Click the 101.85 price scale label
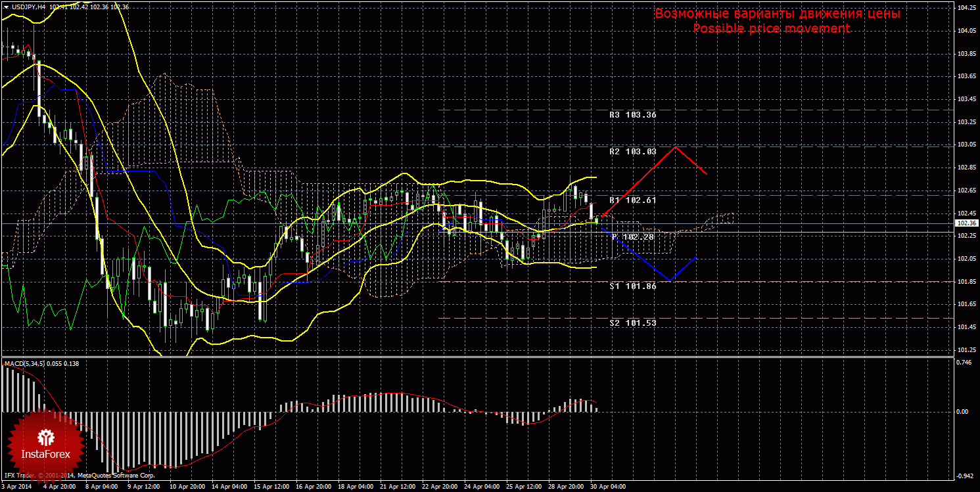 [x=966, y=281]
